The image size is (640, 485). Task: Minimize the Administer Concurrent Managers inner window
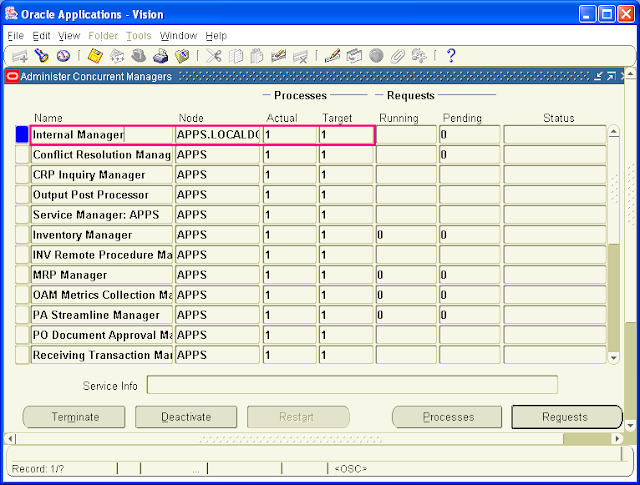point(598,76)
